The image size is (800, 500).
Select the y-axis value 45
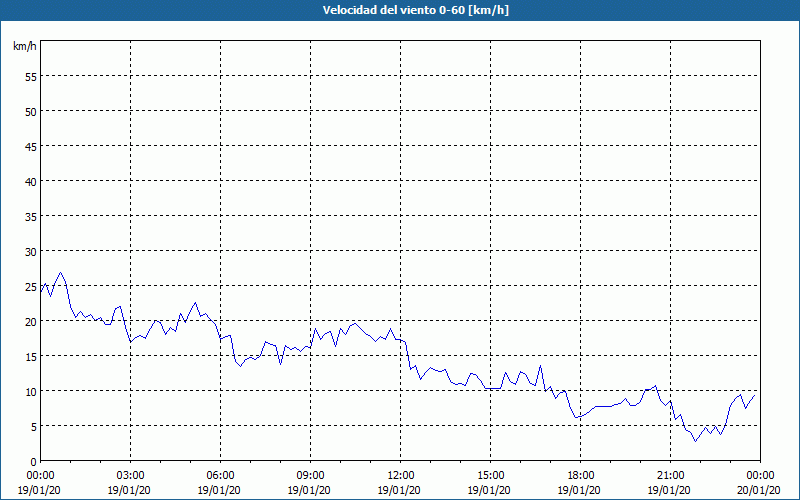31,146
